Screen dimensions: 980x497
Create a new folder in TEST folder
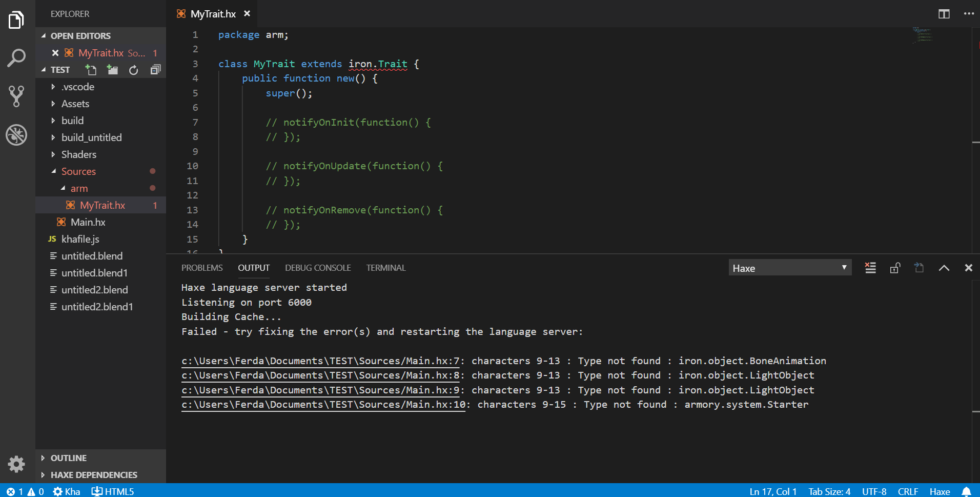point(112,70)
